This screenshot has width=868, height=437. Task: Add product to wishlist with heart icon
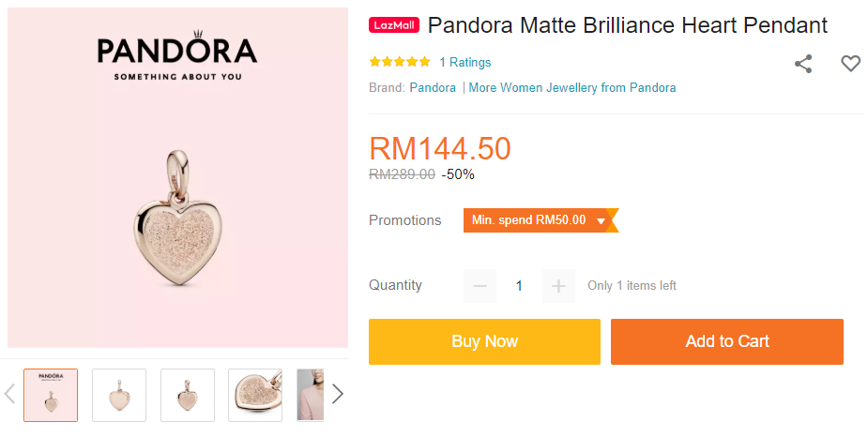point(850,64)
